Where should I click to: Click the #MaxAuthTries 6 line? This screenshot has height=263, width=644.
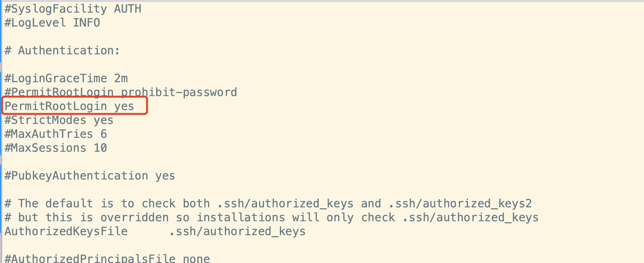tap(56, 134)
